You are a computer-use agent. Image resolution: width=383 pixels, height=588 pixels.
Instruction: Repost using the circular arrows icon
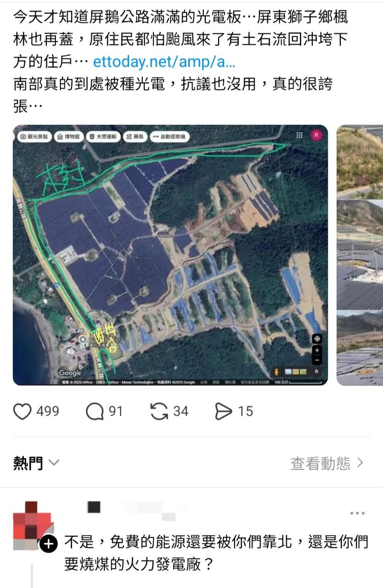[159, 411]
